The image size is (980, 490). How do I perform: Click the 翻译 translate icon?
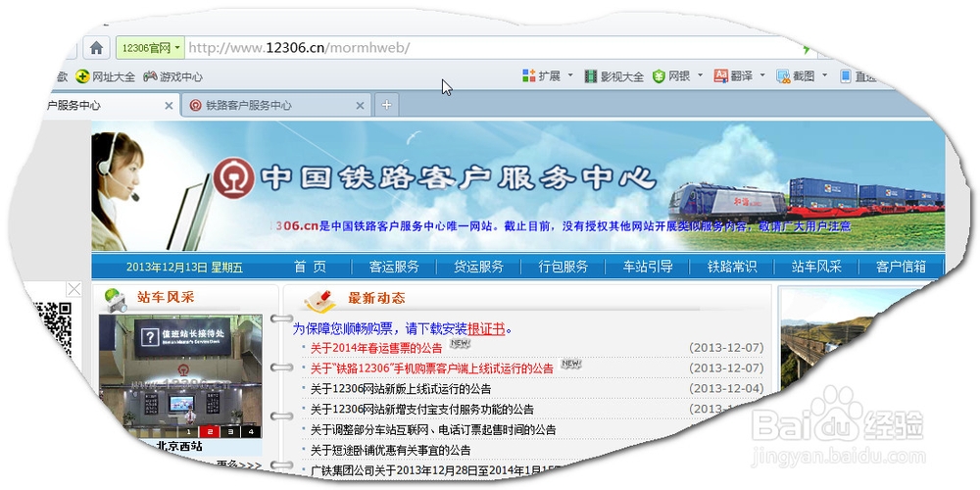coord(720,76)
